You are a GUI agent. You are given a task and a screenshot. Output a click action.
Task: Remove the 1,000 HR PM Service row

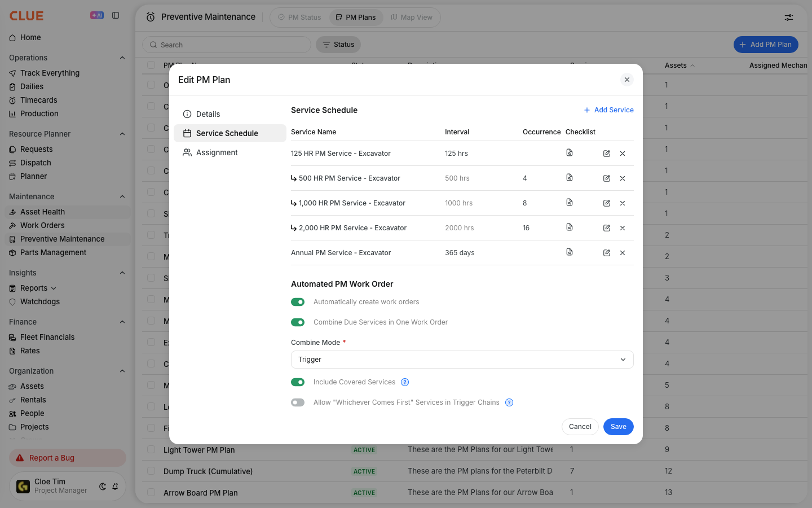(623, 203)
